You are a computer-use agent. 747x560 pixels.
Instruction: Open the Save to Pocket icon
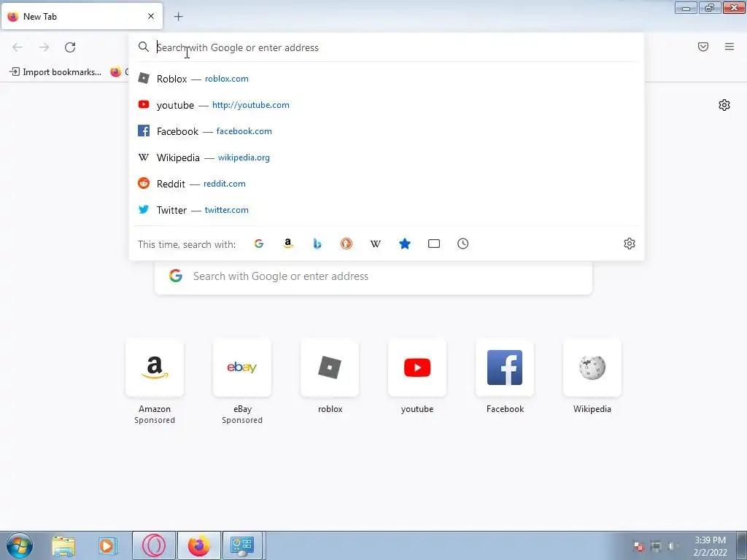(703, 47)
